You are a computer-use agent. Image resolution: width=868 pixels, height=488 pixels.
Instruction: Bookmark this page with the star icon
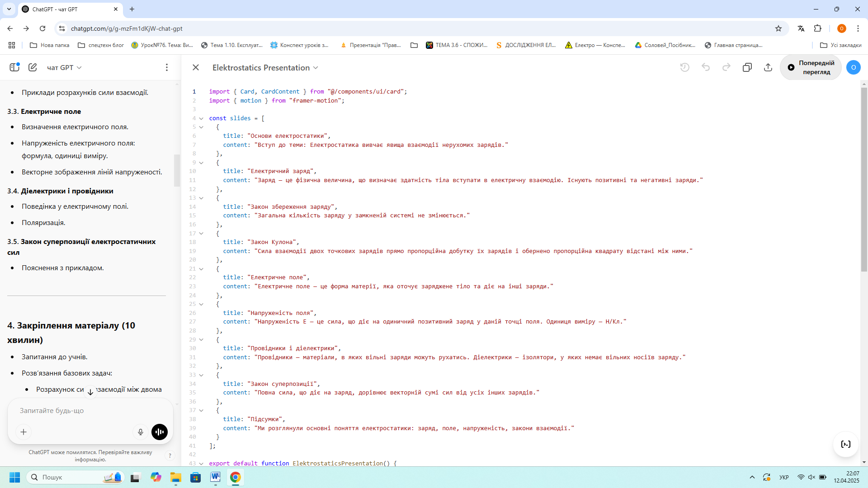pyautogui.click(x=778, y=28)
